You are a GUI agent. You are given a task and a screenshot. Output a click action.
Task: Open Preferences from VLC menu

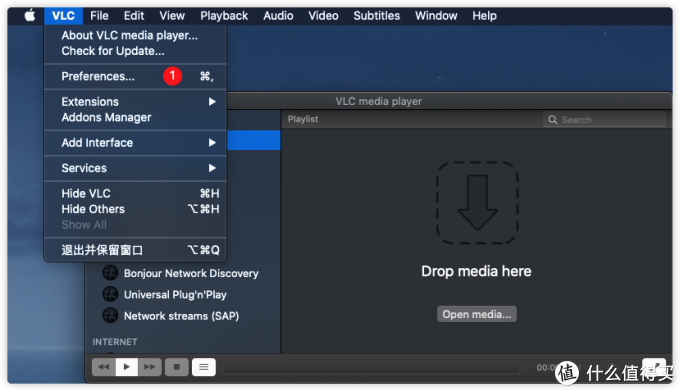pyautogui.click(x=135, y=77)
